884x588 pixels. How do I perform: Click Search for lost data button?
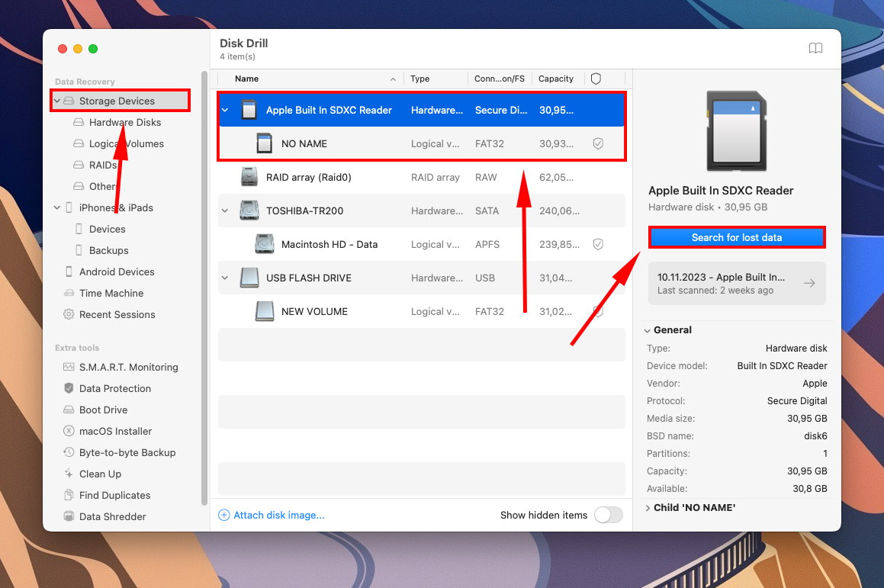[x=736, y=237]
